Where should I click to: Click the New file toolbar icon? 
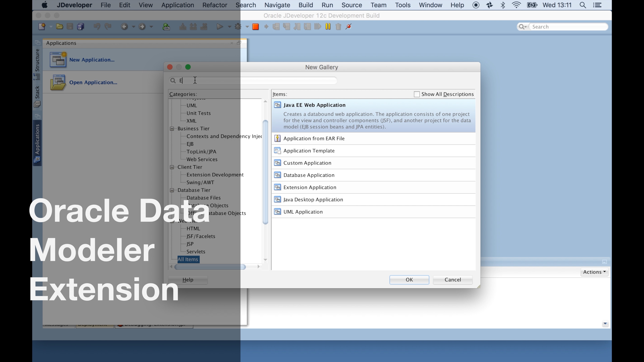42,26
